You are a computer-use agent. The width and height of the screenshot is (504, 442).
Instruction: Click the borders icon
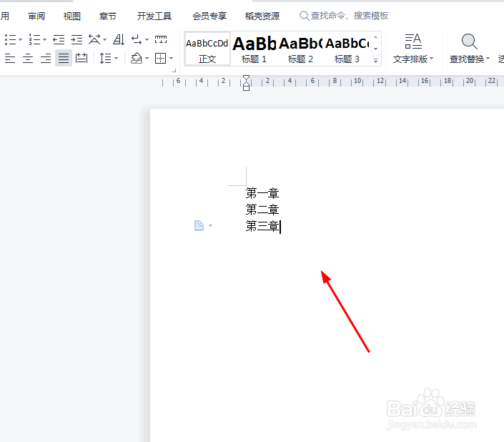click(161, 58)
